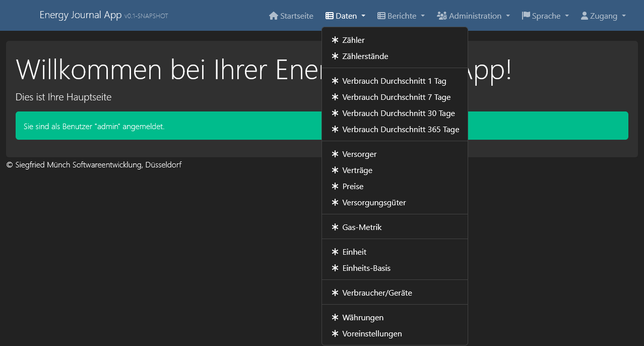Open the Zugang account dropdown
The height and width of the screenshot is (346, 644).
coord(603,16)
